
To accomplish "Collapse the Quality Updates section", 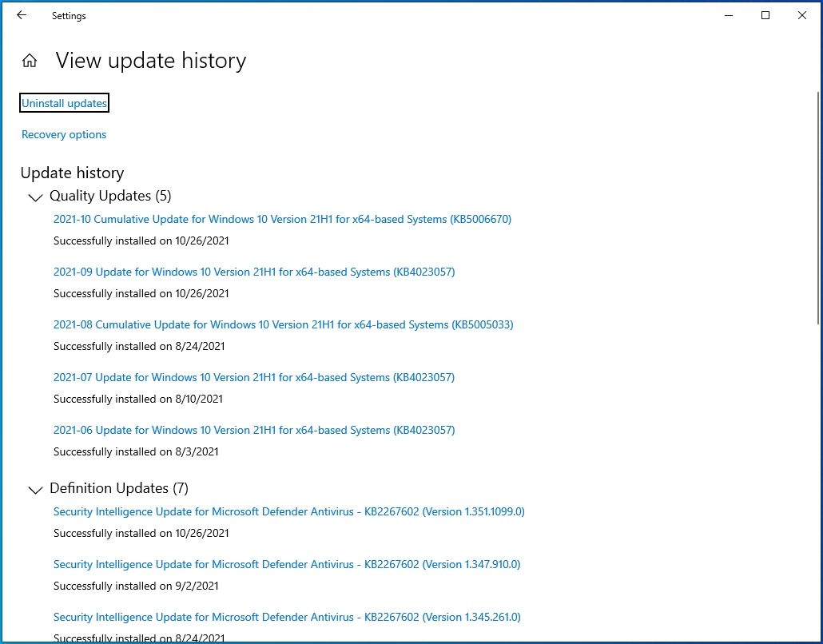I will pos(35,197).
